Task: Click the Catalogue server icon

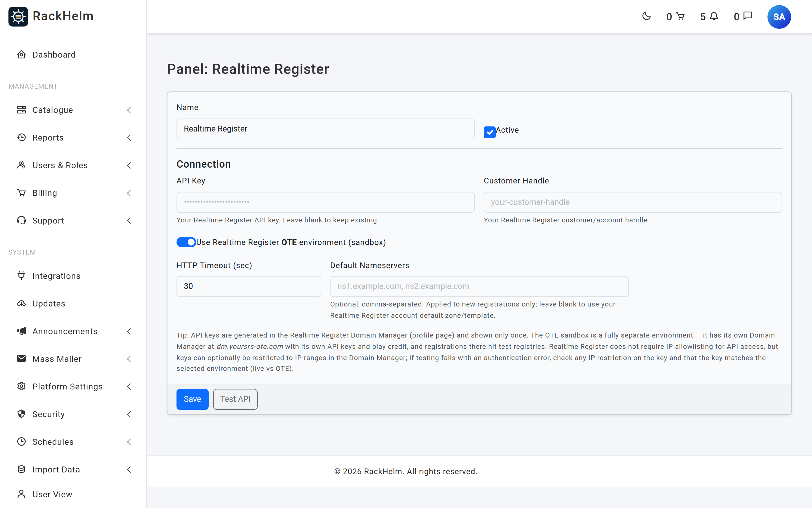Action: click(x=21, y=110)
